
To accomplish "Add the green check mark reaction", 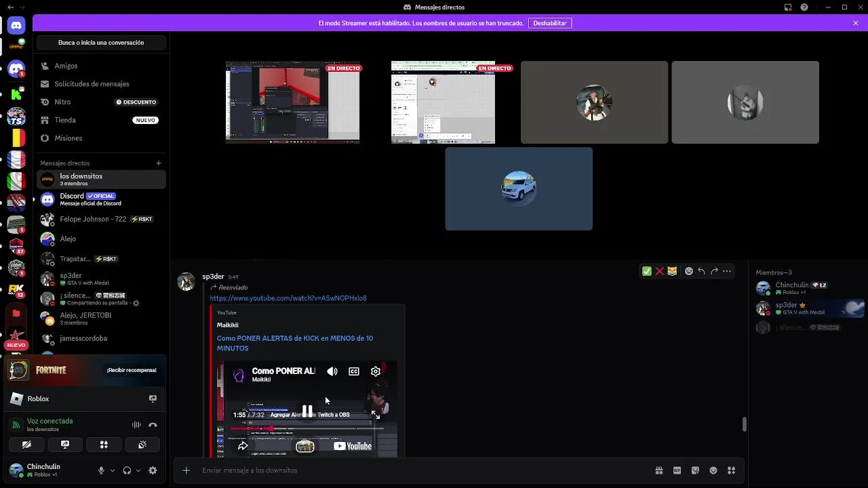I will [647, 271].
